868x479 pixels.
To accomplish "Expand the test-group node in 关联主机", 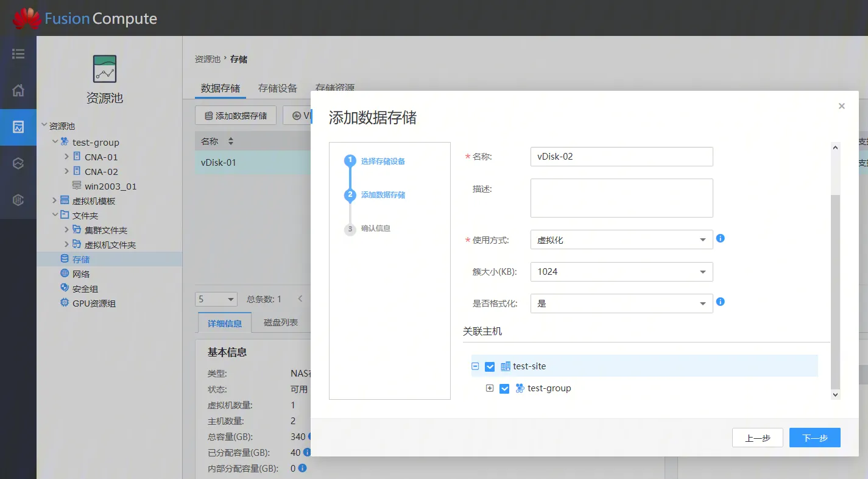I will coord(490,389).
